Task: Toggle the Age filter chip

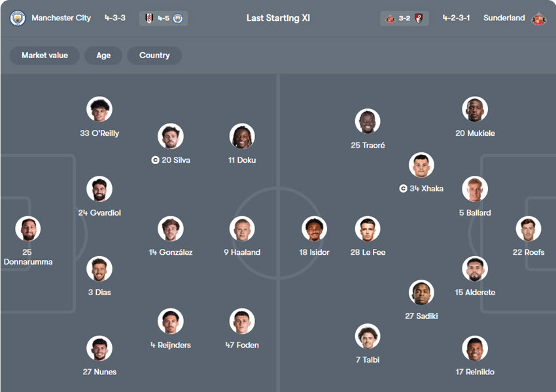Action: [103, 56]
